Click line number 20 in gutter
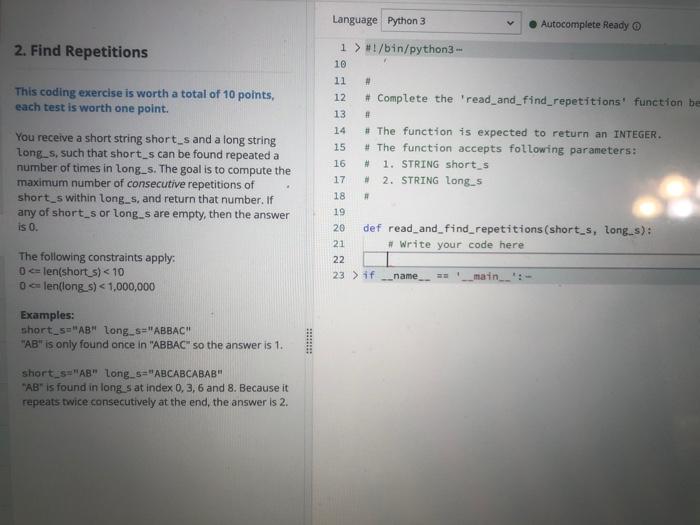 [339, 228]
